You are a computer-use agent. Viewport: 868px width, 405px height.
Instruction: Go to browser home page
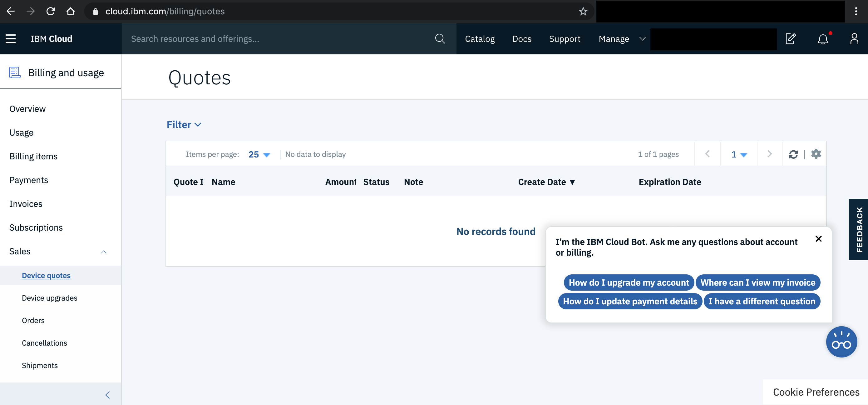pyautogui.click(x=71, y=11)
